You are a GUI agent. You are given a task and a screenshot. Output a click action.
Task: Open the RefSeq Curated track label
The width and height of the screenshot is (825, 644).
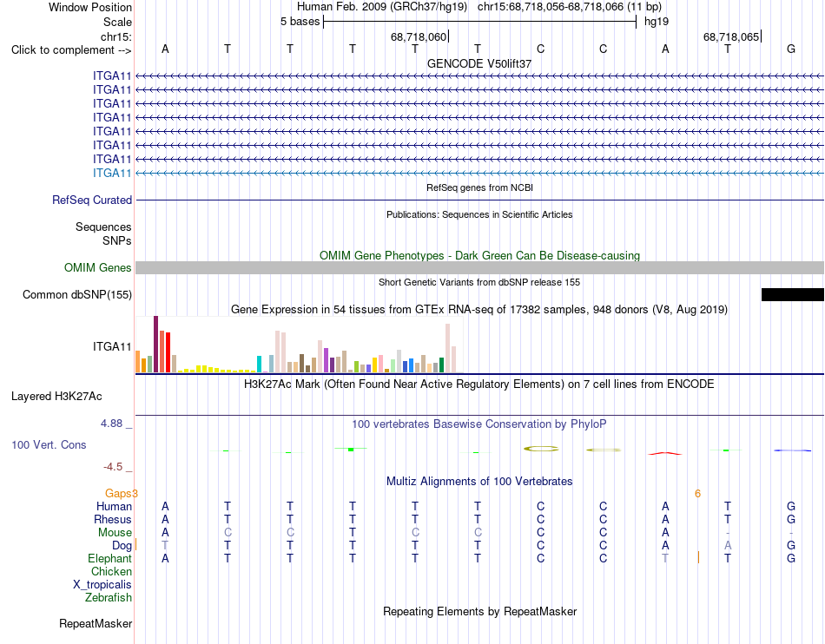pos(92,200)
